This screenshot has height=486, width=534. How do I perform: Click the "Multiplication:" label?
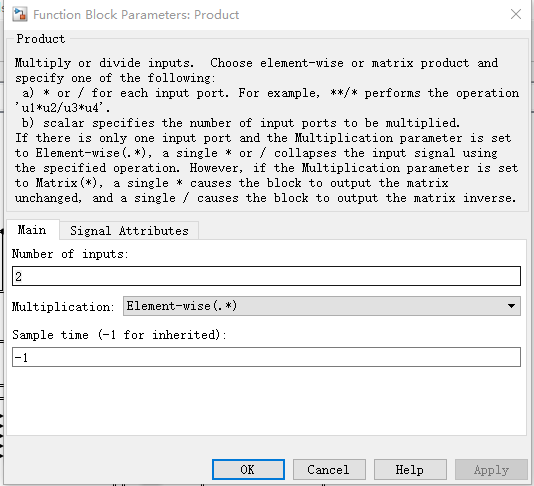coord(63,306)
